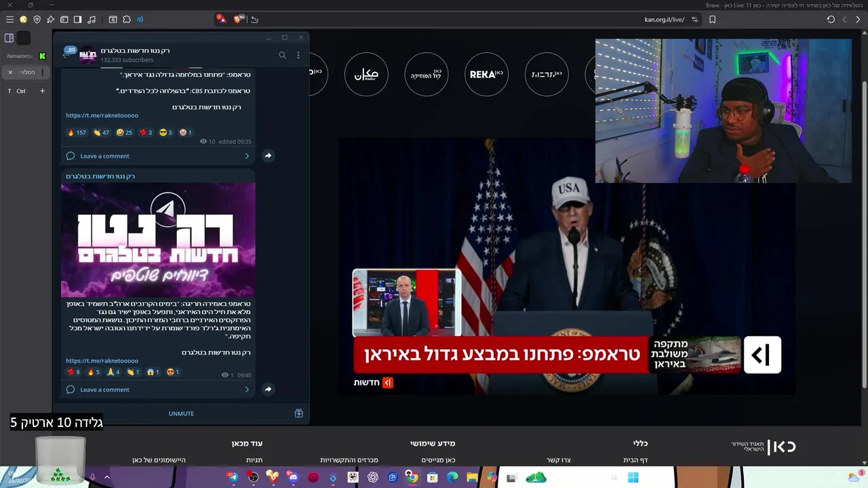Open Chrome from the taskbar

pos(412,477)
